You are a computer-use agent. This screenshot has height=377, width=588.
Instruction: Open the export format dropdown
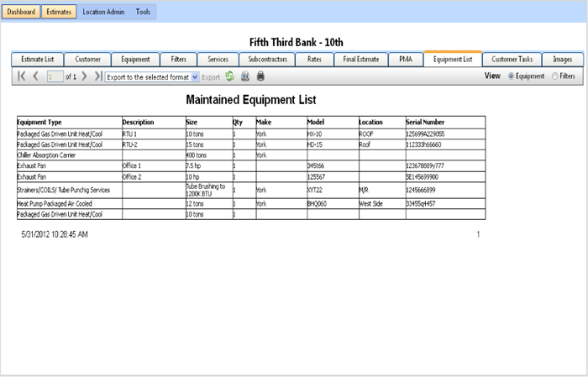click(152, 76)
